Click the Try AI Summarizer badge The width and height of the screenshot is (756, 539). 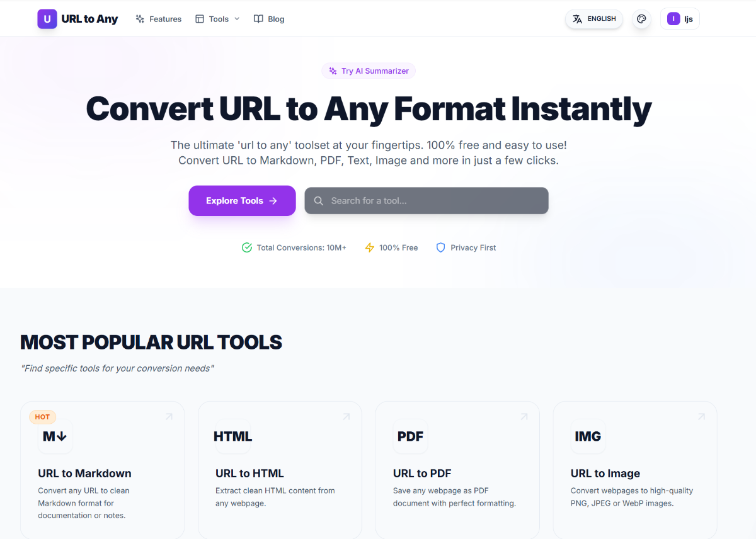point(369,71)
